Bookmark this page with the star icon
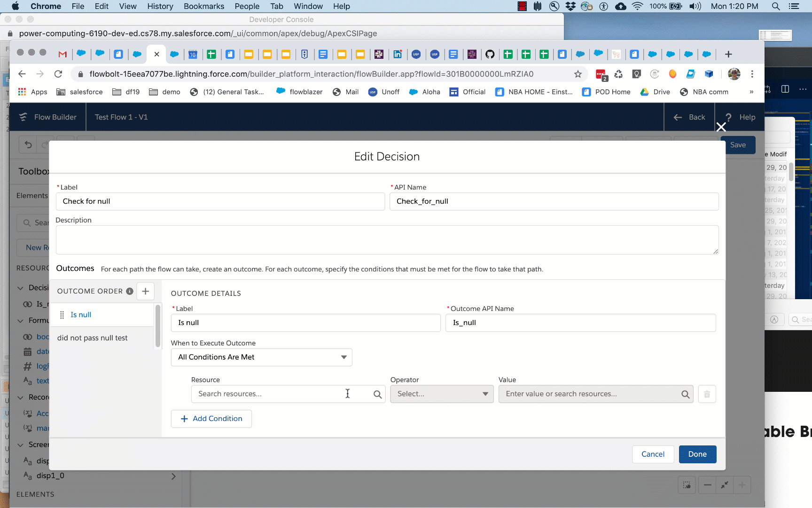The width and height of the screenshot is (812, 508). point(578,74)
